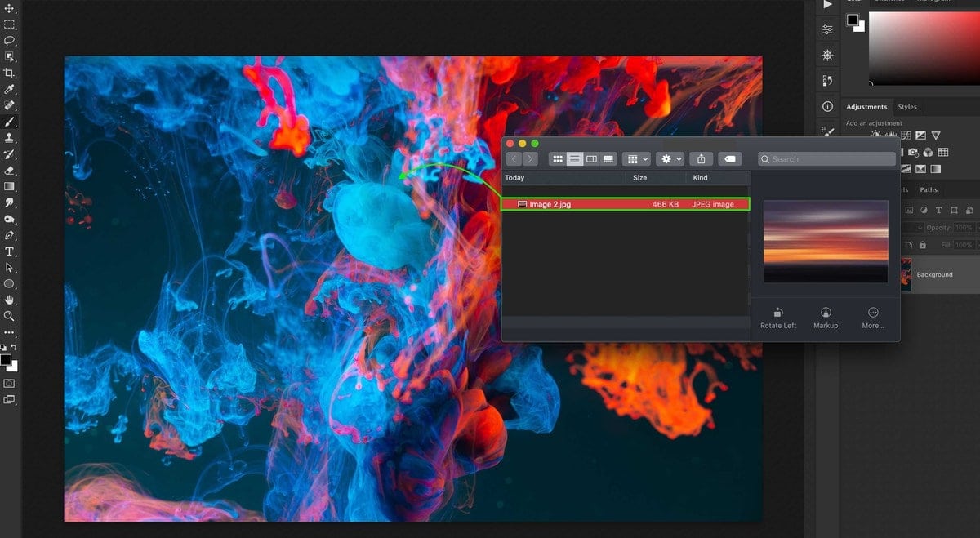Select the Smudge tool
980x538 pixels.
(10, 202)
